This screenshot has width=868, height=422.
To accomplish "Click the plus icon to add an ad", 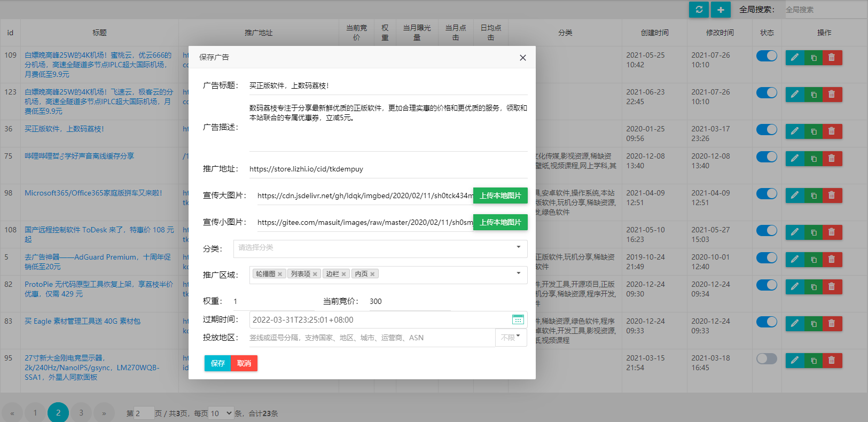I will [721, 10].
